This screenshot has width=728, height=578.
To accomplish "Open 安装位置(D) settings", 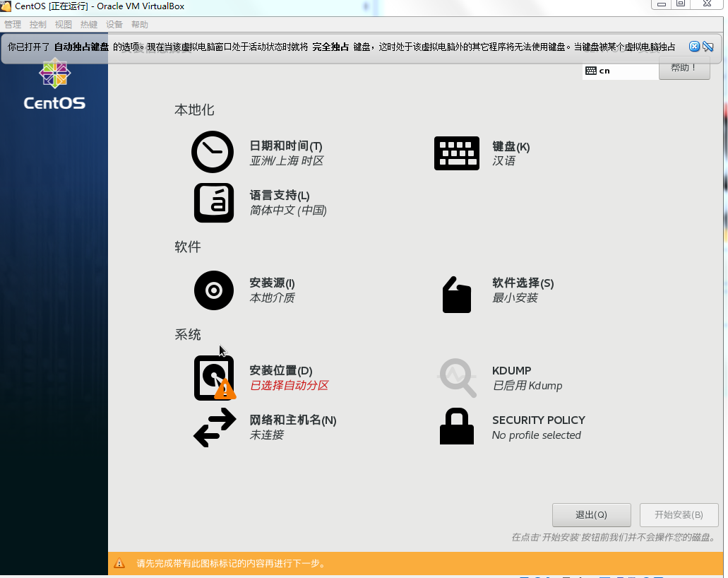I will (281, 370).
